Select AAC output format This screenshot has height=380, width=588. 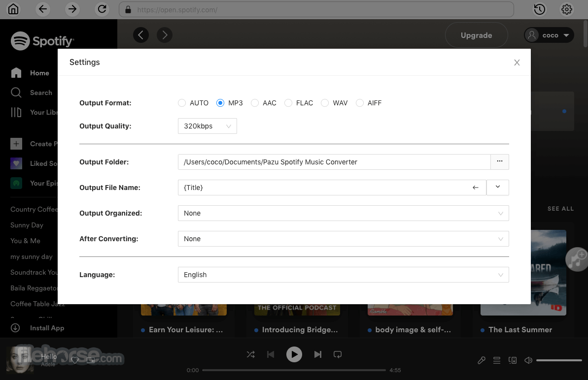pos(255,103)
